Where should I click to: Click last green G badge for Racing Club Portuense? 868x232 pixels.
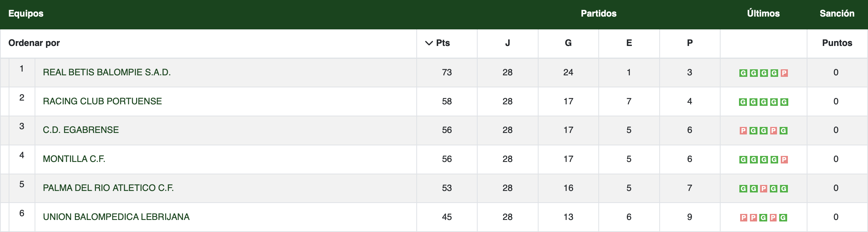784,102
